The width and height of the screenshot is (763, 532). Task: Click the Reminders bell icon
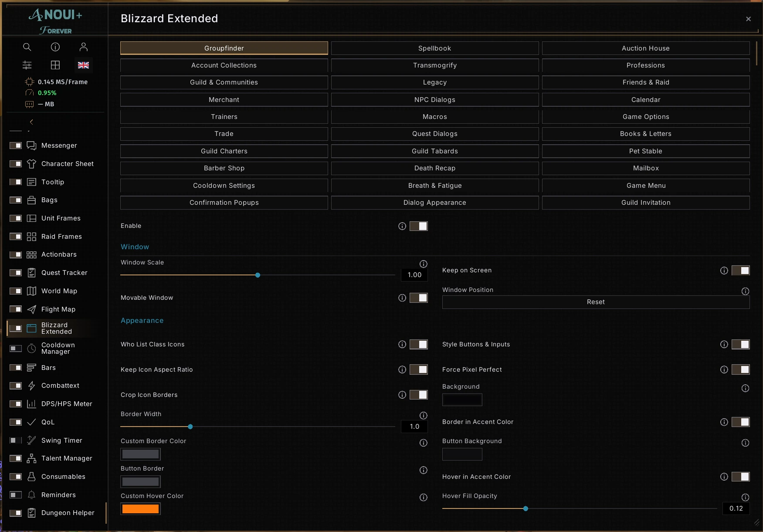[31, 495]
